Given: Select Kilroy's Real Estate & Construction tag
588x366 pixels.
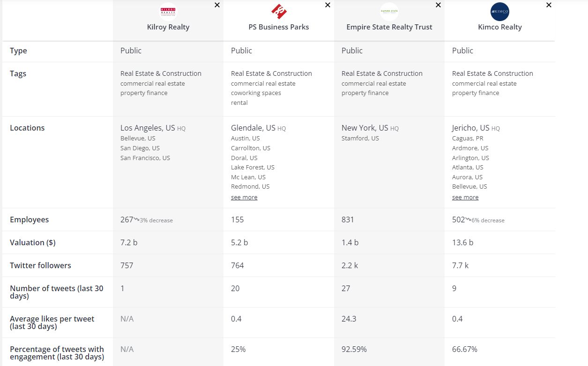Looking at the screenshot, I should point(161,73).
